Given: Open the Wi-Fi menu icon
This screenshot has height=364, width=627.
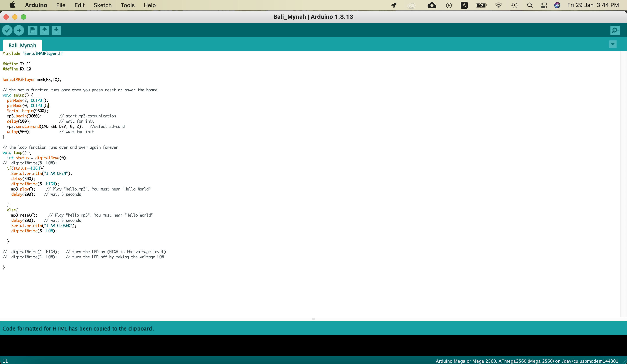Looking at the screenshot, I should click(498, 5).
